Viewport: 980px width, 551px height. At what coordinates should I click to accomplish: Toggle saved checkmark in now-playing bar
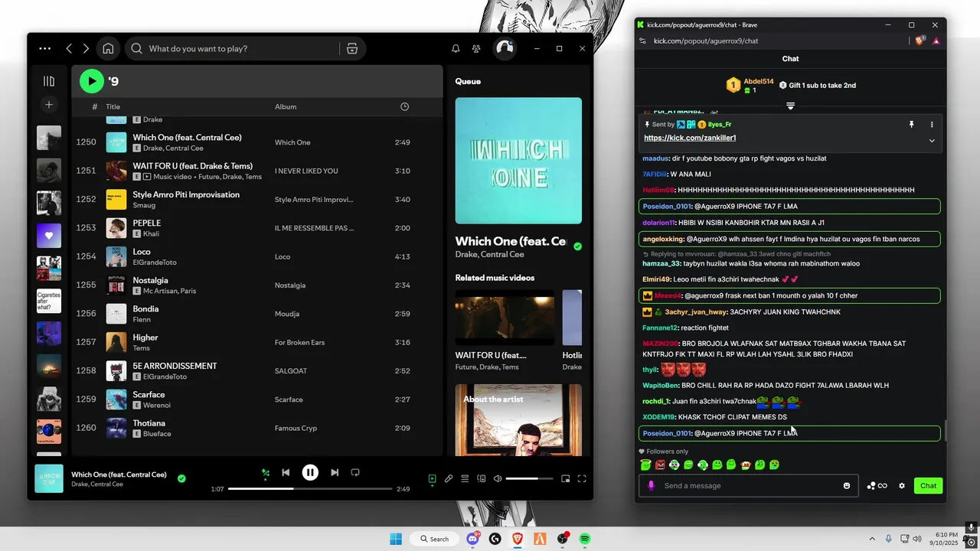[181, 478]
